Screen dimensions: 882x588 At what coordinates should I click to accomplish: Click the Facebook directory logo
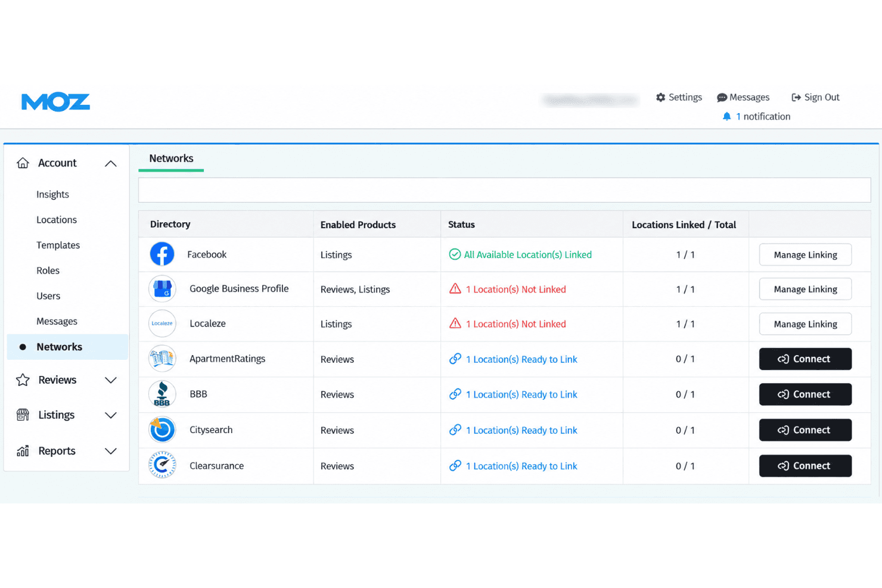[162, 254]
